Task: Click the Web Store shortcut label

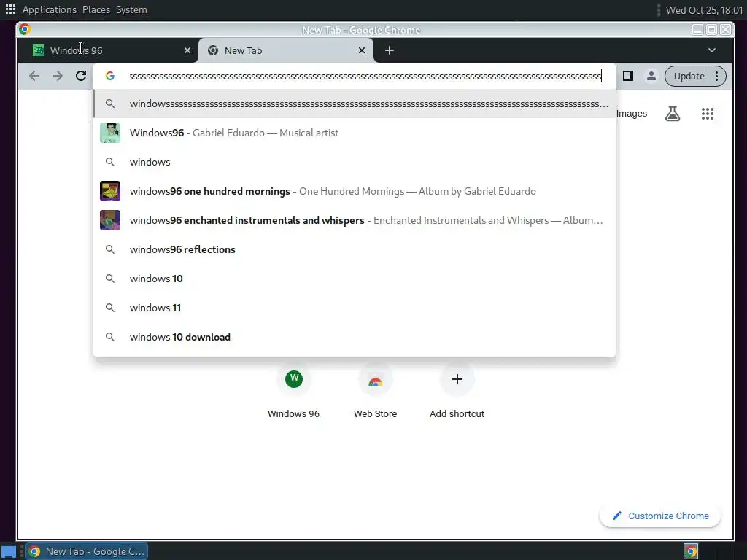Action: (x=376, y=414)
